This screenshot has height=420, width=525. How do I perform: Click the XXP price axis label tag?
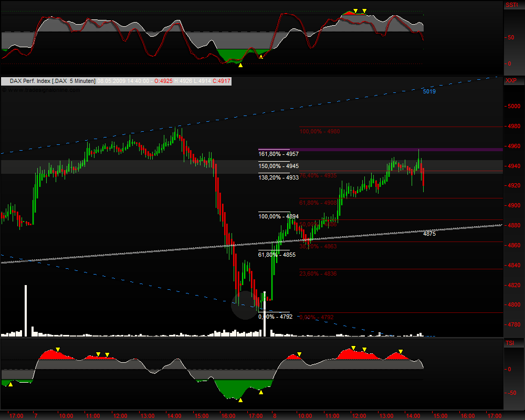(511, 81)
